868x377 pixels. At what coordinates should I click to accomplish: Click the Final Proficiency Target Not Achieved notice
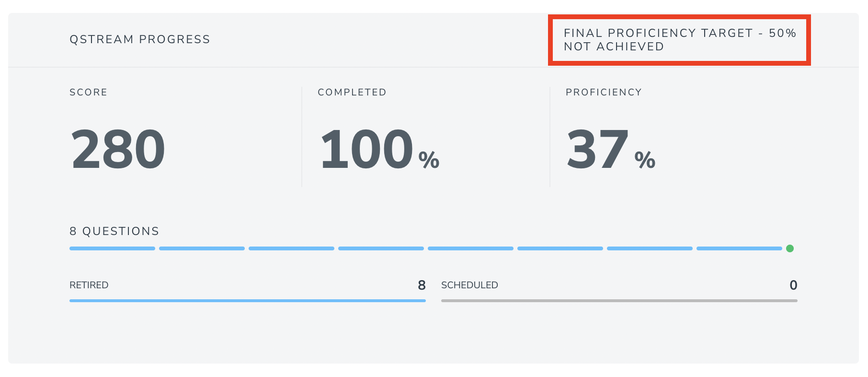click(680, 40)
